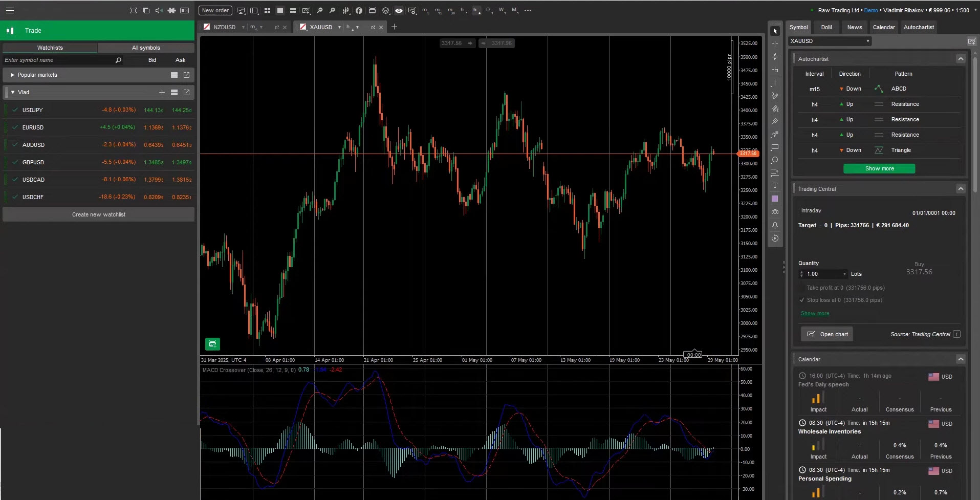The height and width of the screenshot is (500, 980).
Task: Open price alert bell tool
Action: (775, 225)
